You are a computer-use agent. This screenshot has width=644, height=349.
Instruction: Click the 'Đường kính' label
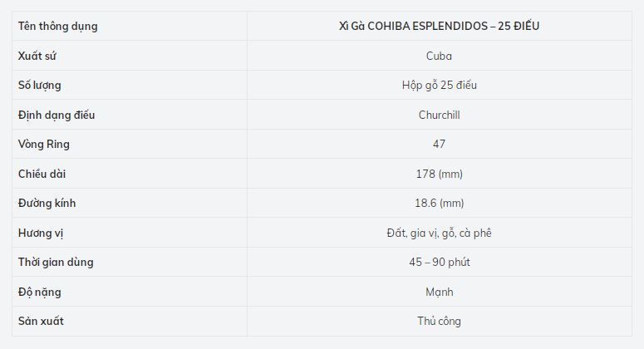(x=47, y=204)
